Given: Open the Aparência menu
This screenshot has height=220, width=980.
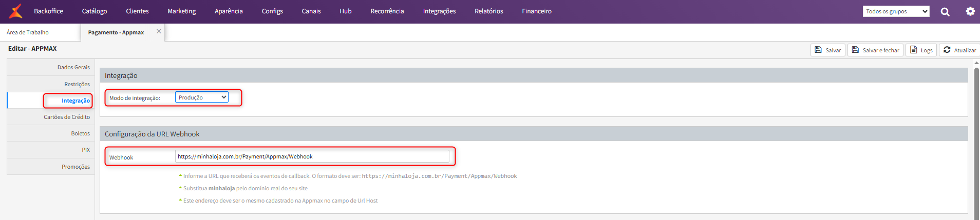Looking at the screenshot, I should point(229,11).
